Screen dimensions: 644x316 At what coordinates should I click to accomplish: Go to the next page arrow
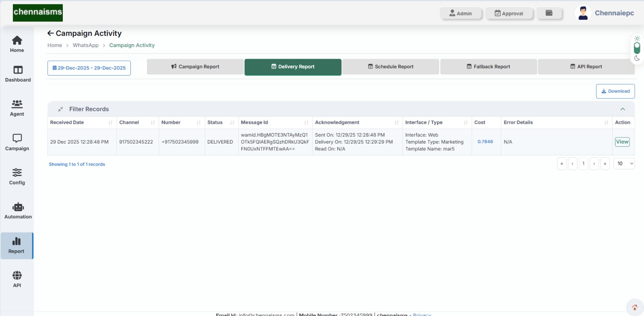click(594, 164)
